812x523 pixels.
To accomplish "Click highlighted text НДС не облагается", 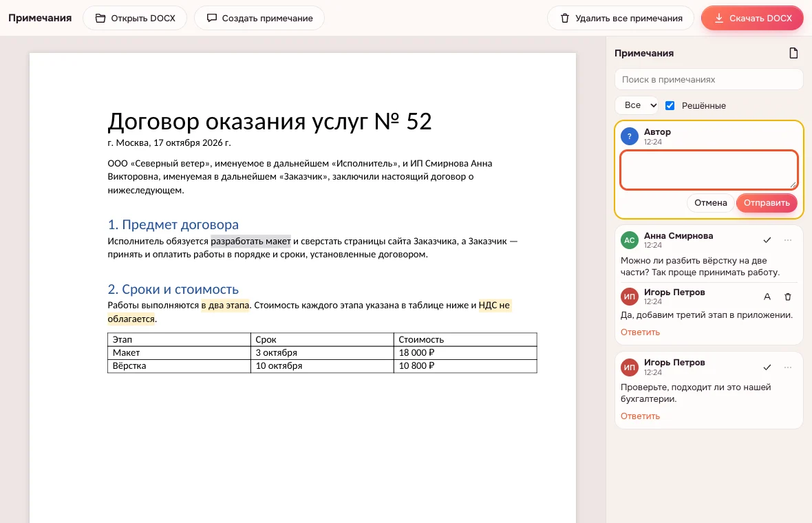I will tap(495, 306).
